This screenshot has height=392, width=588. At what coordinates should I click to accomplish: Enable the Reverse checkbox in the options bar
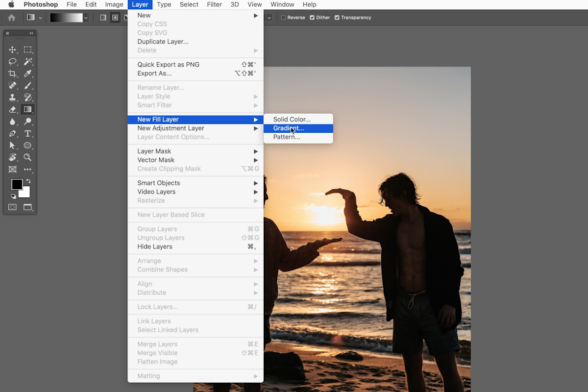click(x=283, y=17)
